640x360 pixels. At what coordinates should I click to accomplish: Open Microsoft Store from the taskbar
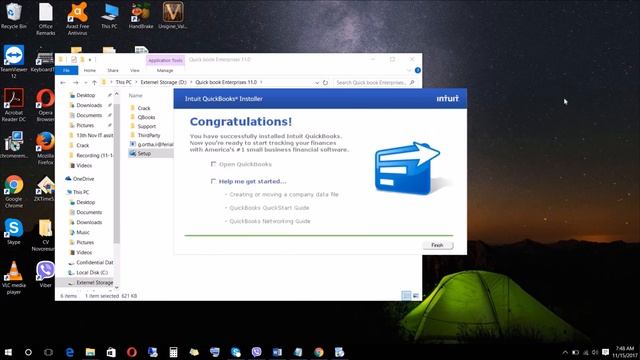(111, 352)
